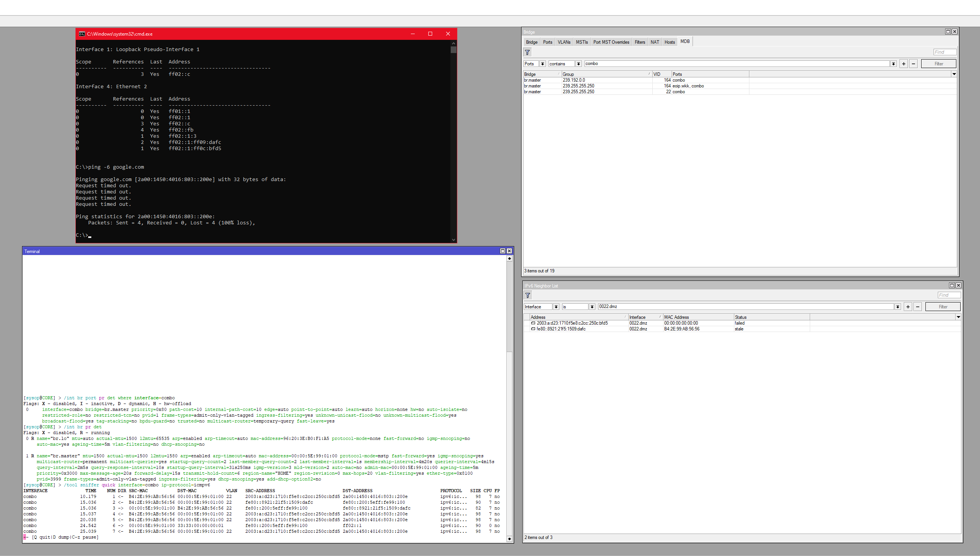This screenshot has height=556, width=980.
Task: Open the 'is' operator dropdown in Neighbor filter
Action: coord(592,307)
